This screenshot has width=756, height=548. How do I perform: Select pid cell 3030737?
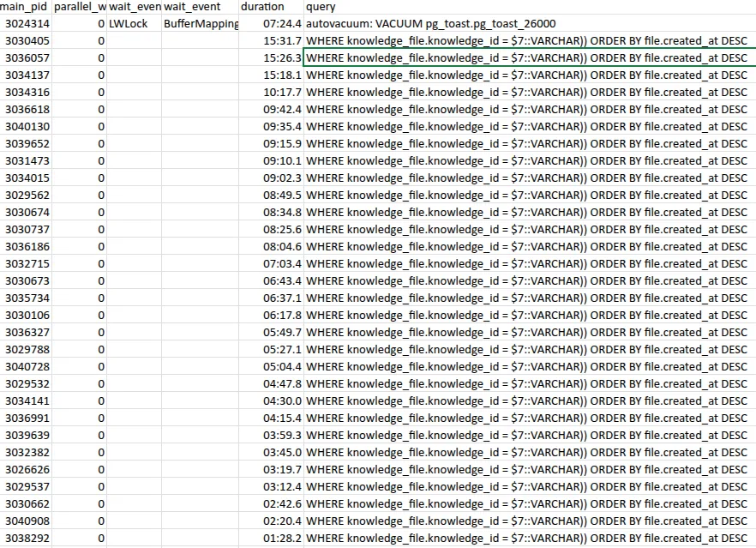click(26, 230)
